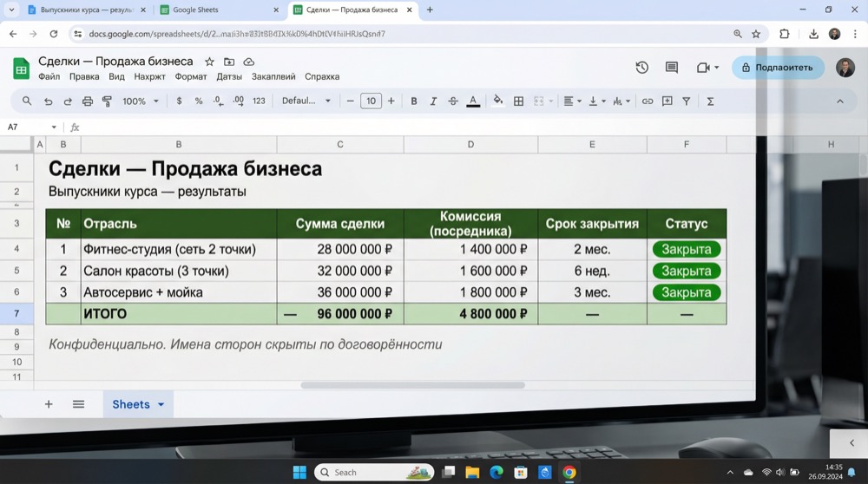Decrease decimal places
Screen dimensions: 868x484
[x=218, y=101]
